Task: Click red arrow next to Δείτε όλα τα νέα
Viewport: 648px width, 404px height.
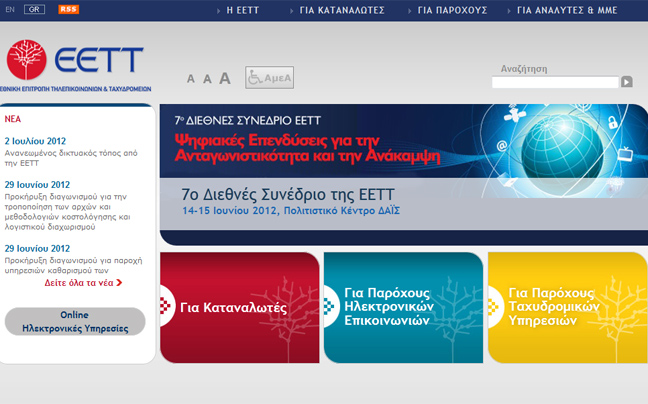Action: click(x=119, y=283)
